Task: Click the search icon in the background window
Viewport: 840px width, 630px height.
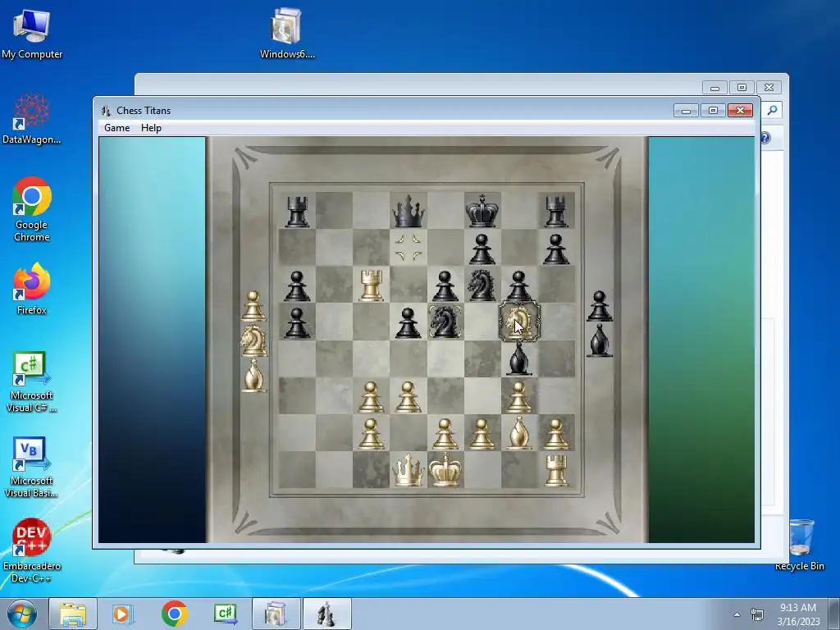Action: 772,111
